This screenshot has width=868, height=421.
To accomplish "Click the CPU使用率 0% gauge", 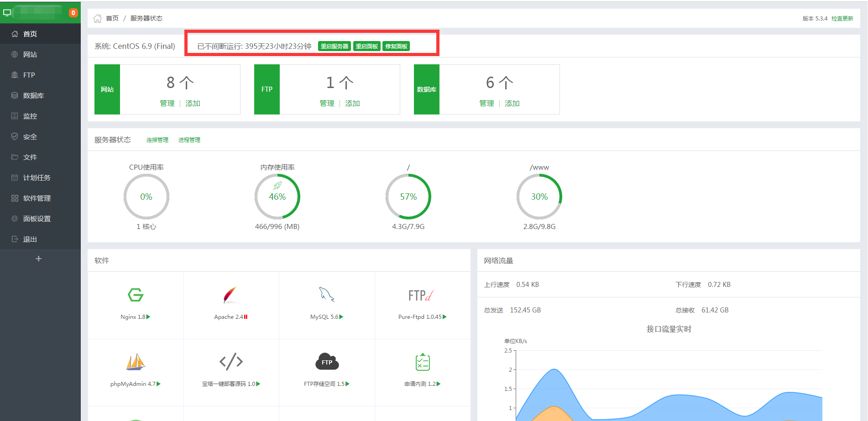I will [146, 197].
